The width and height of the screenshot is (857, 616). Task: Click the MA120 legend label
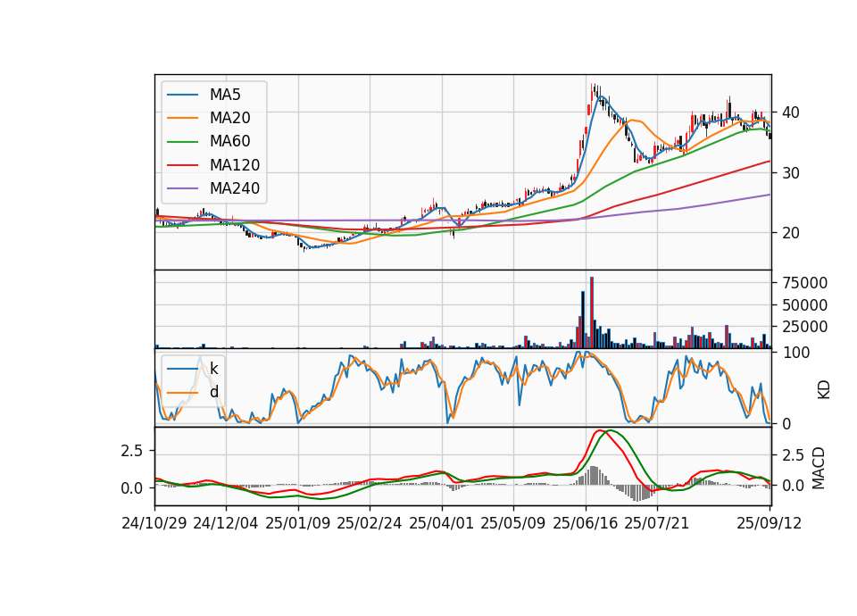(235, 165)
